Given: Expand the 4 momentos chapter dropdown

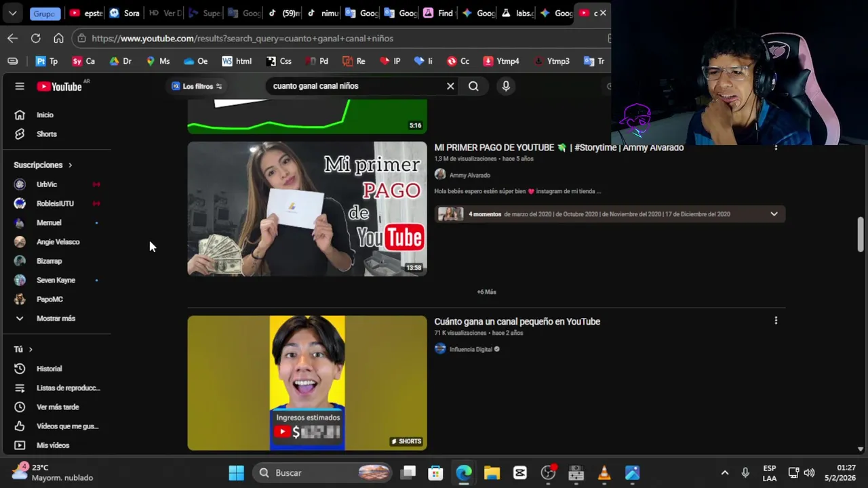Looking at the screenshot, I should [774, 214].
